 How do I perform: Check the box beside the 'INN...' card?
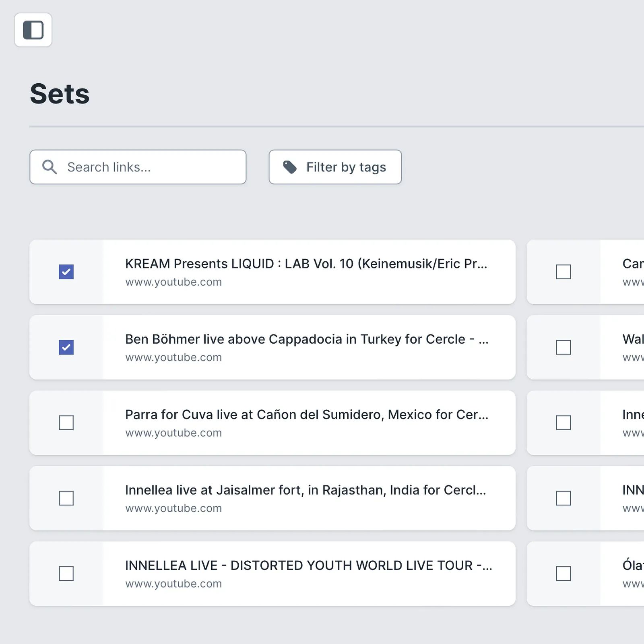click(x=563, y=498)
